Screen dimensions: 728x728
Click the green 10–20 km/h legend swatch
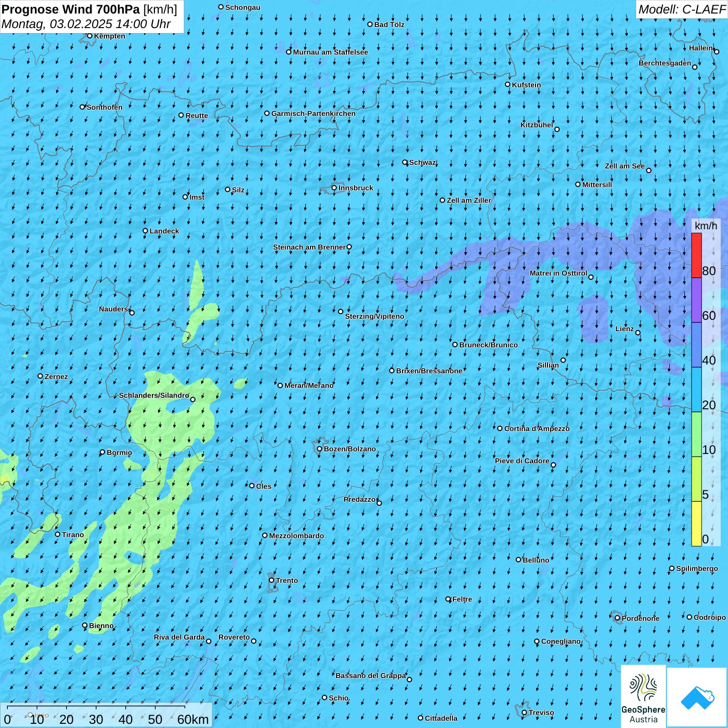pos(696,434)
